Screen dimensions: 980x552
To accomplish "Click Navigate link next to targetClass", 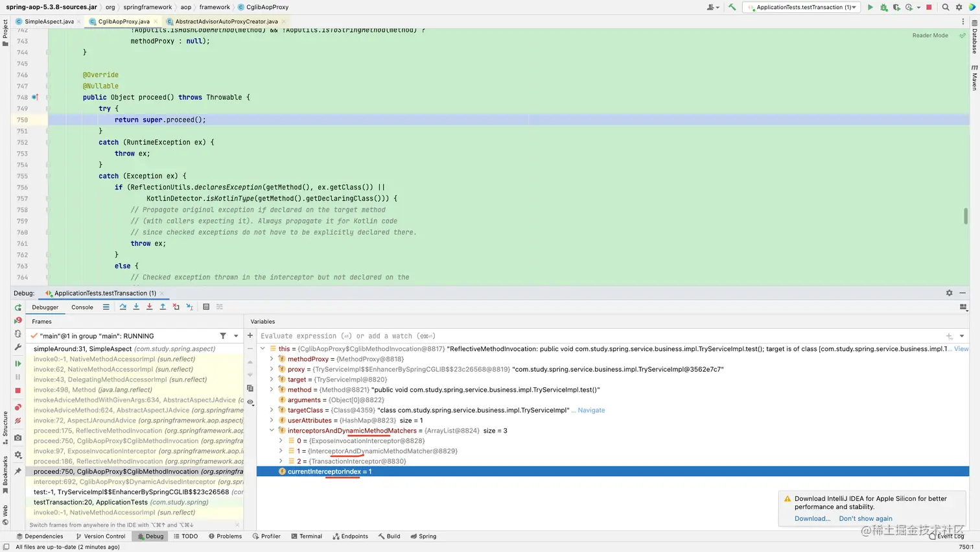I will coord(591,410).
